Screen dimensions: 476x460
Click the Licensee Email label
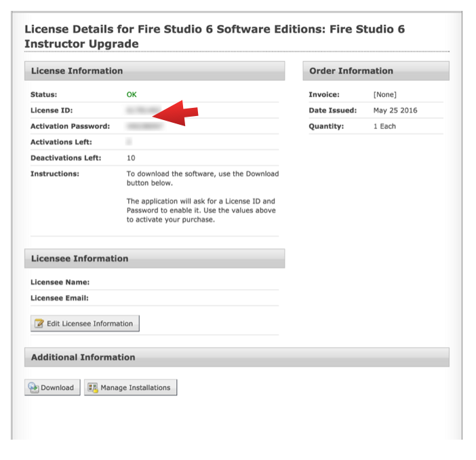60,298
